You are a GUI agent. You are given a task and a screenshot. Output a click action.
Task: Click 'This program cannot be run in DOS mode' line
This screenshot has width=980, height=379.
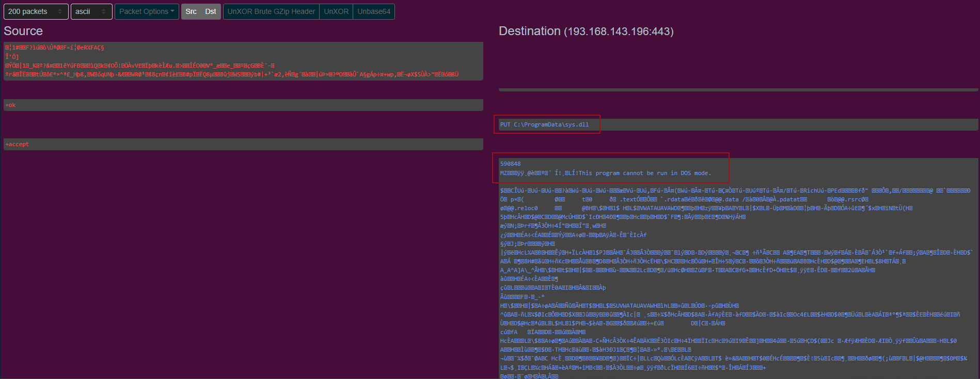pos(605,173)
